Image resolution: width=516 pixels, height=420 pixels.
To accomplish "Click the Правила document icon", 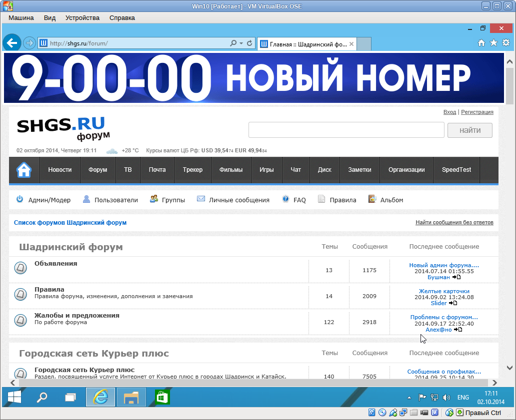I will tap(321, 199).
